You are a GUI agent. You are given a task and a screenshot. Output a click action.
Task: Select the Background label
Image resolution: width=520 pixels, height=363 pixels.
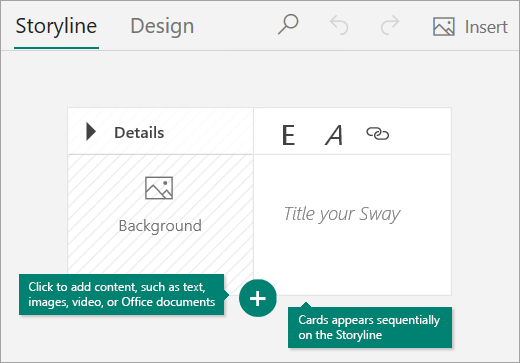(x=160, y=226)
